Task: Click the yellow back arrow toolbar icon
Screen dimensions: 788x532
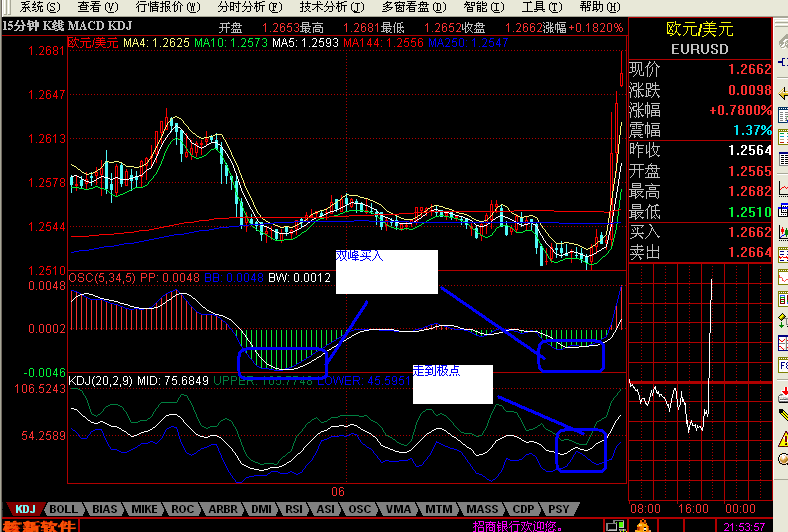Action: click(782, 94)
